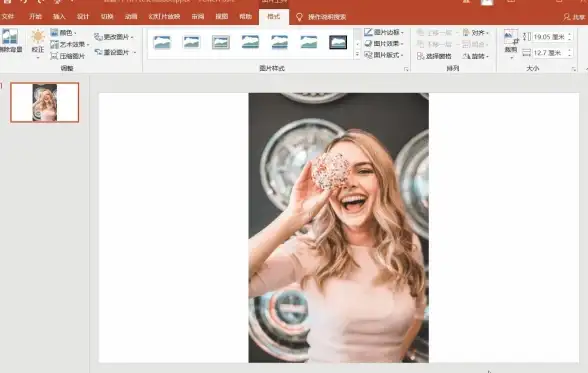Expand the picture styles gallery more arrow
Screen dimensions: 588x373
click(357, 55)
